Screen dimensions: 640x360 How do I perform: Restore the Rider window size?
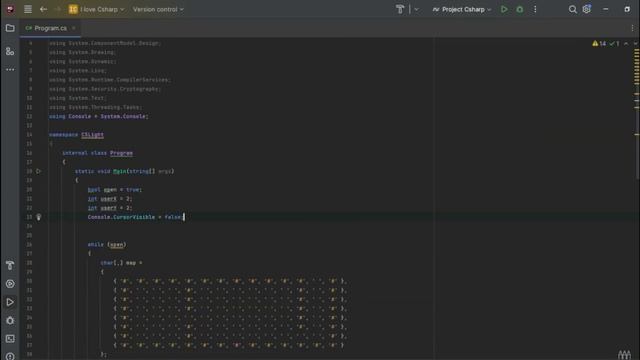pos(627,9)
